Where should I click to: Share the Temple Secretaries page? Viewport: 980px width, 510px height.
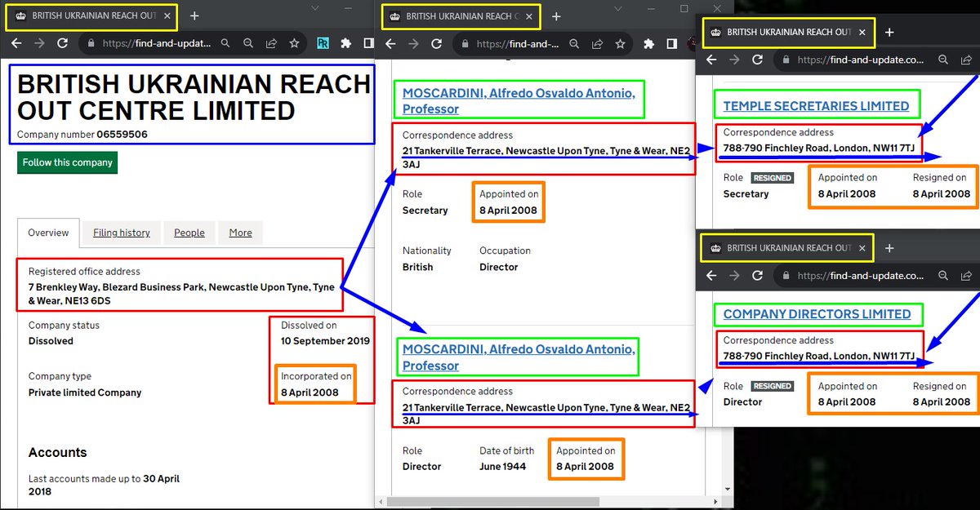pyautogui.click(x=966, y=60)
